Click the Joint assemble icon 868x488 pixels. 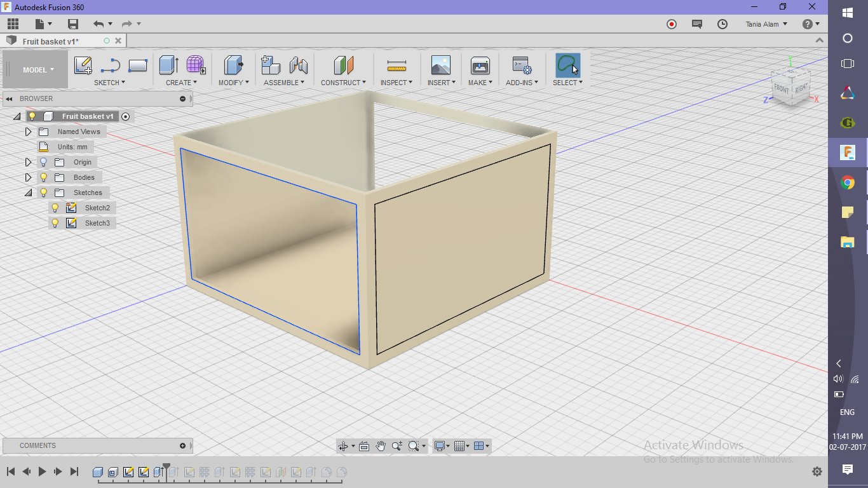coord(298,65)
